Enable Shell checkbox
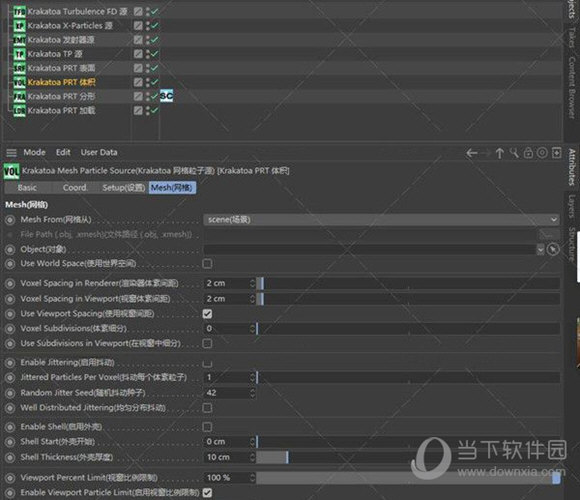The height and width of the screenshot is (500, 580). click(x=208, y=427)
